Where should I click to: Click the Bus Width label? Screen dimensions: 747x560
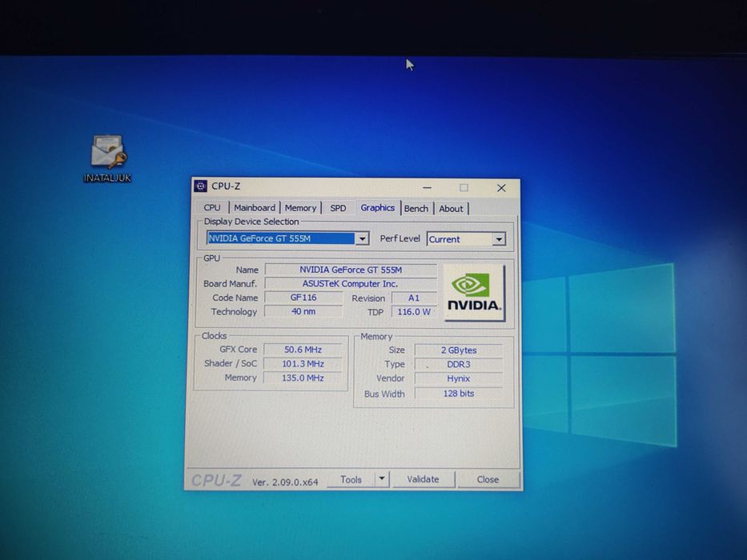point(384,394)
